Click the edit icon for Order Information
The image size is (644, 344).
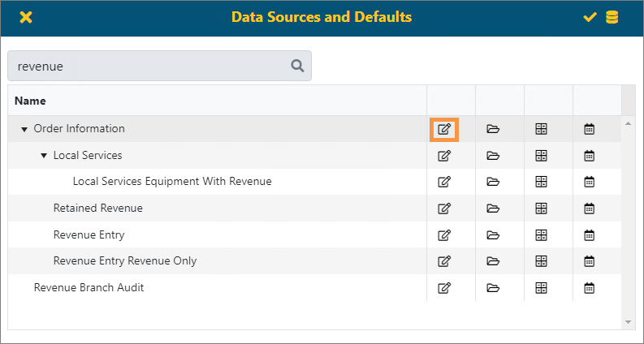point(444,129)
